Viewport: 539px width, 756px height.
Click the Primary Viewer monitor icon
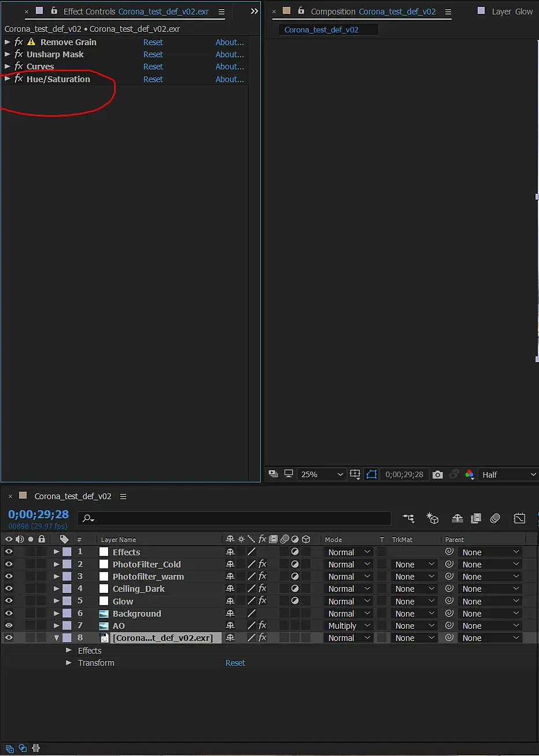pyautogui.click(x=288, y=474)
